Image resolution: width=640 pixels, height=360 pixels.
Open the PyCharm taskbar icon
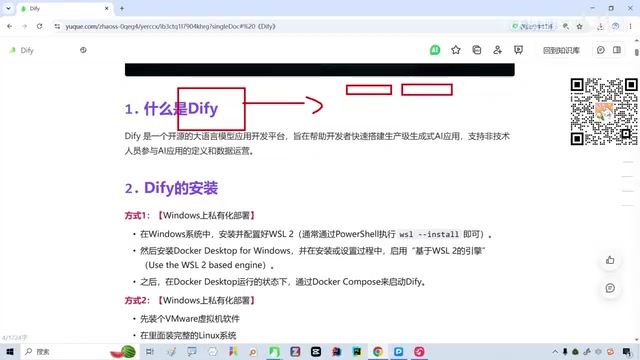click(x=357, y=351)
